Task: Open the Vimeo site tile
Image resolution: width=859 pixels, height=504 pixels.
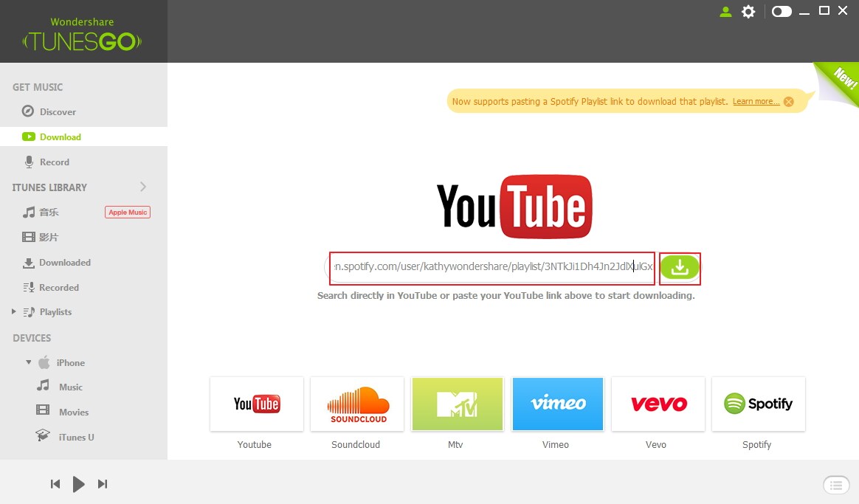Action: pos(558,404)
